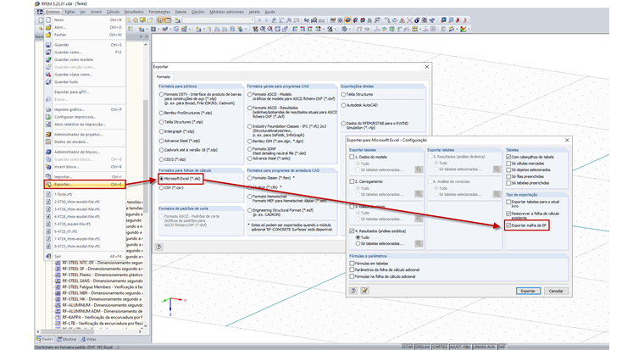Choose Guardar como... menu entry
This screenshot has width=644, height=350.
point(85,53)
